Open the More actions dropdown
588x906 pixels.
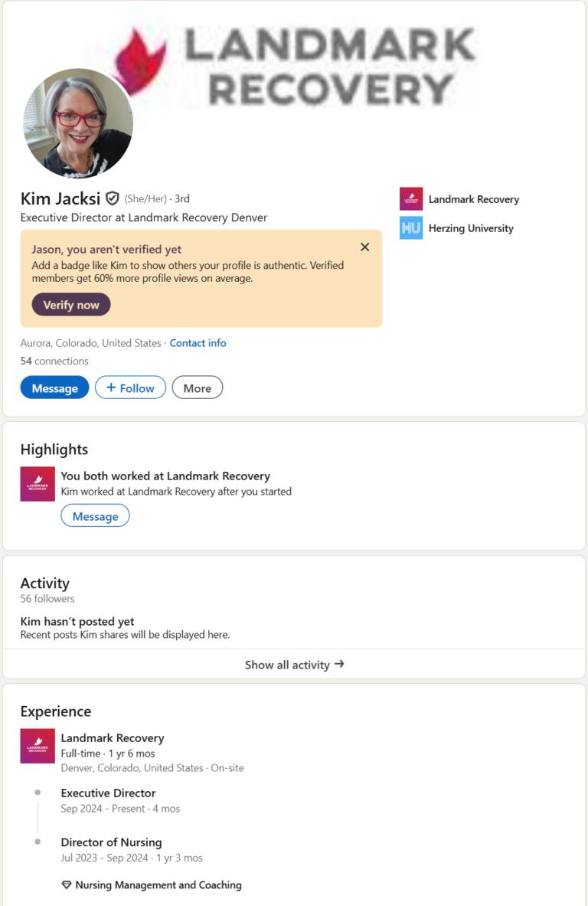[197, 388]
